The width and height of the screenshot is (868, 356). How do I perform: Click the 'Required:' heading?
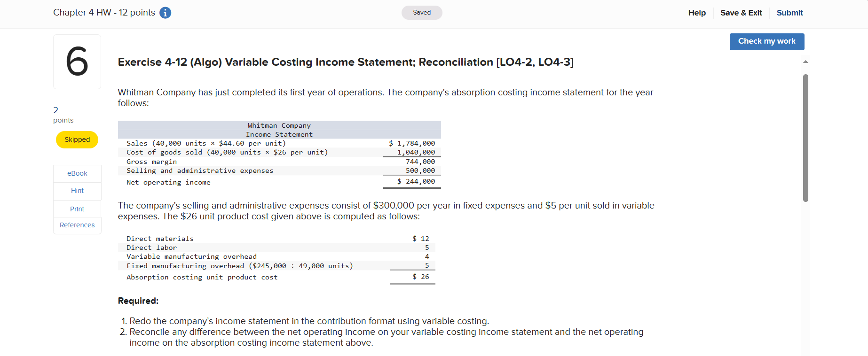click(138, 301)
